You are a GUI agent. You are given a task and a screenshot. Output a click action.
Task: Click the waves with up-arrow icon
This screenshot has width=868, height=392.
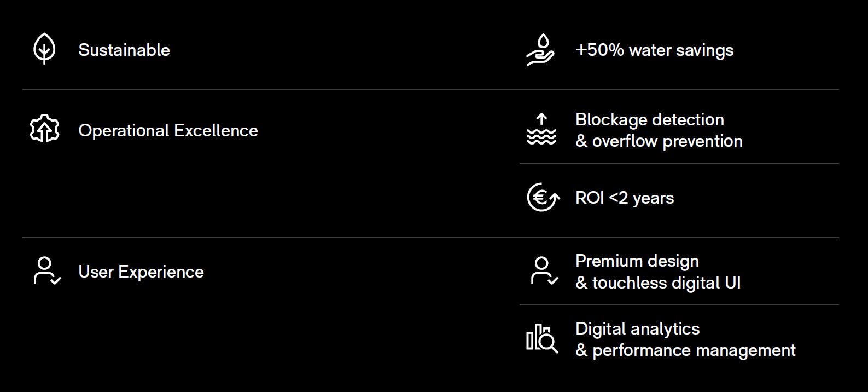coord(541,130)
